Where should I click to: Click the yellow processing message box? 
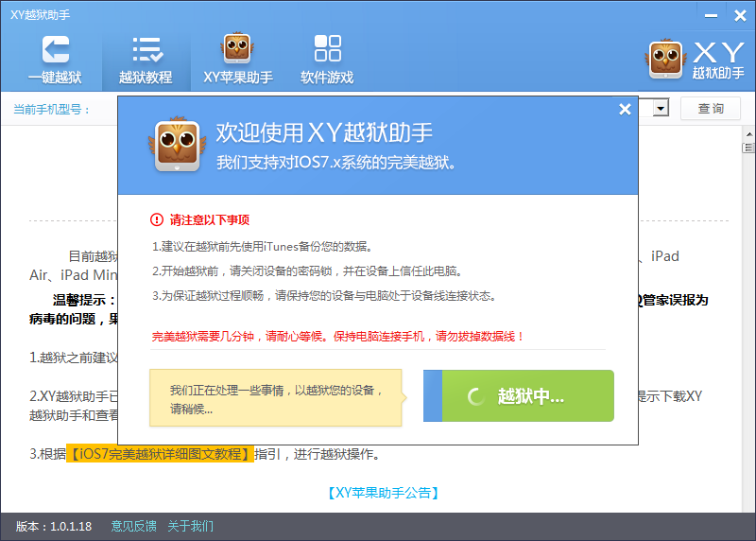pos(276,398)
